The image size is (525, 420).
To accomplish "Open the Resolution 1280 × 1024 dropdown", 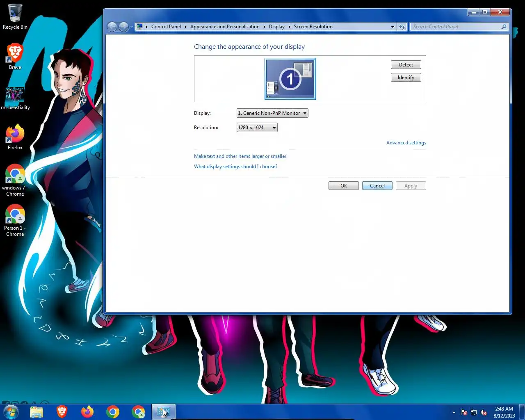I will coord(257,128).
